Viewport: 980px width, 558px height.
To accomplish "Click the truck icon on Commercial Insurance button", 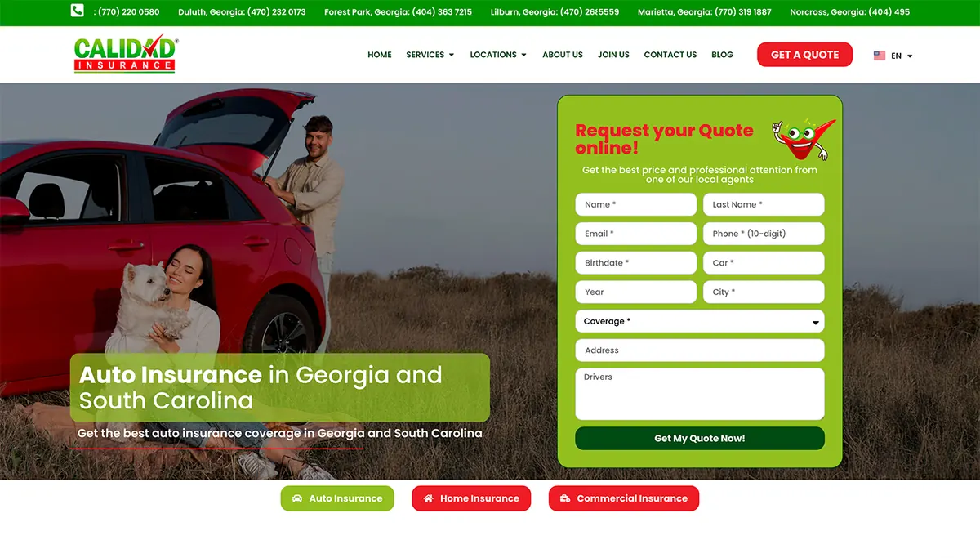I will (x=565, y=498).
